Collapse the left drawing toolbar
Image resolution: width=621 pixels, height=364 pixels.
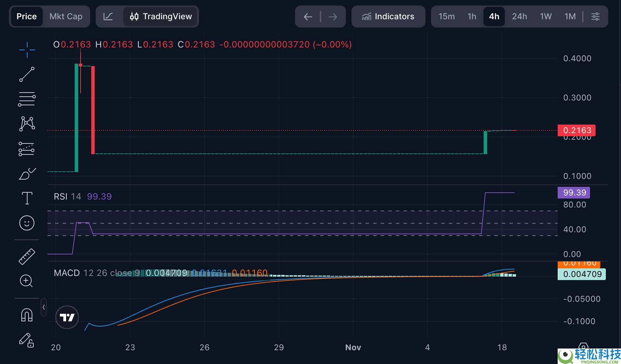click(x=44, y=307)
